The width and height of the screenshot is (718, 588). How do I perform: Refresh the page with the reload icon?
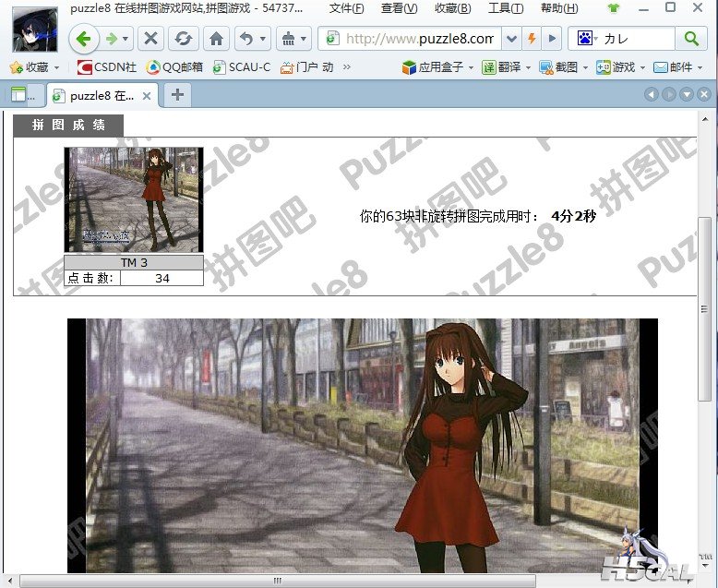pyautogui.click(x=183, y=39)
